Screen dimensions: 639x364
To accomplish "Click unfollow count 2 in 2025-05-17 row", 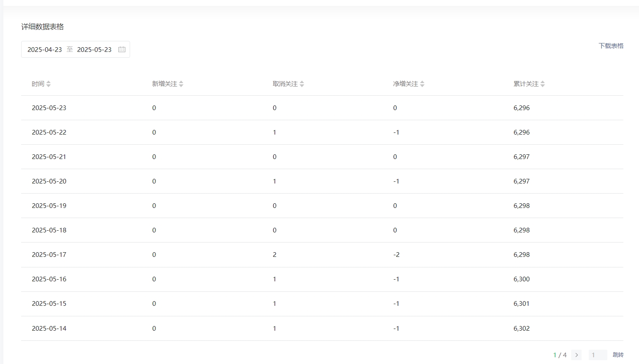I will pyautogui.click(x=275, y=255).
